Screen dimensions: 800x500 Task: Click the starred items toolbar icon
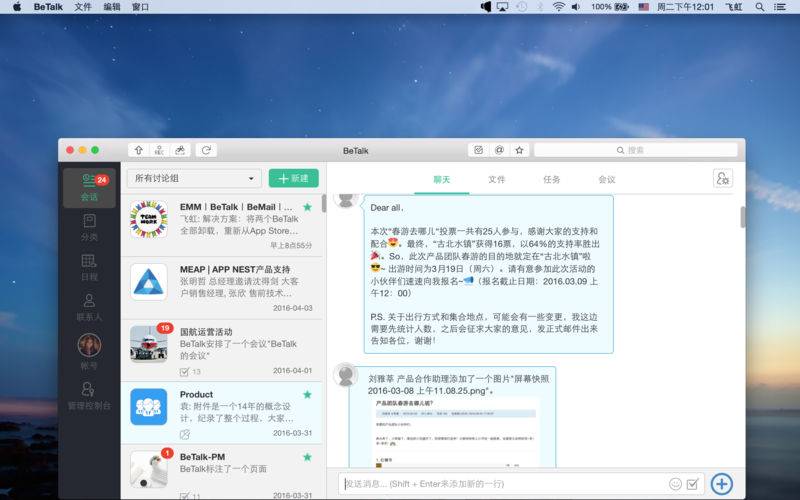tap(519, 150)
